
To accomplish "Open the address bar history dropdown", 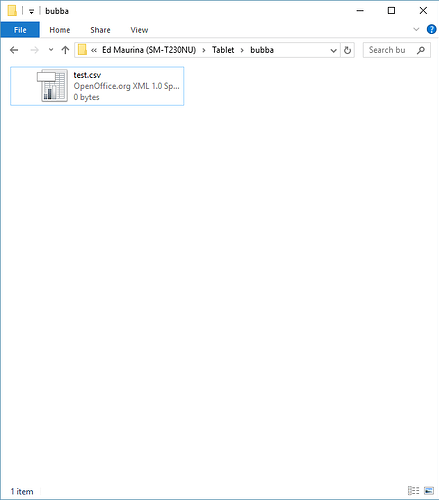I will pos(333,50).
